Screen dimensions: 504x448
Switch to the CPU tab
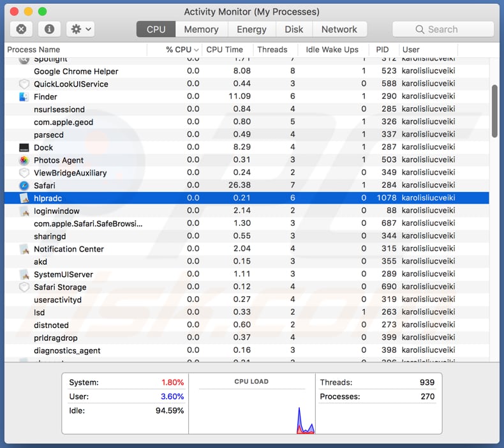[x=156, y=29]
